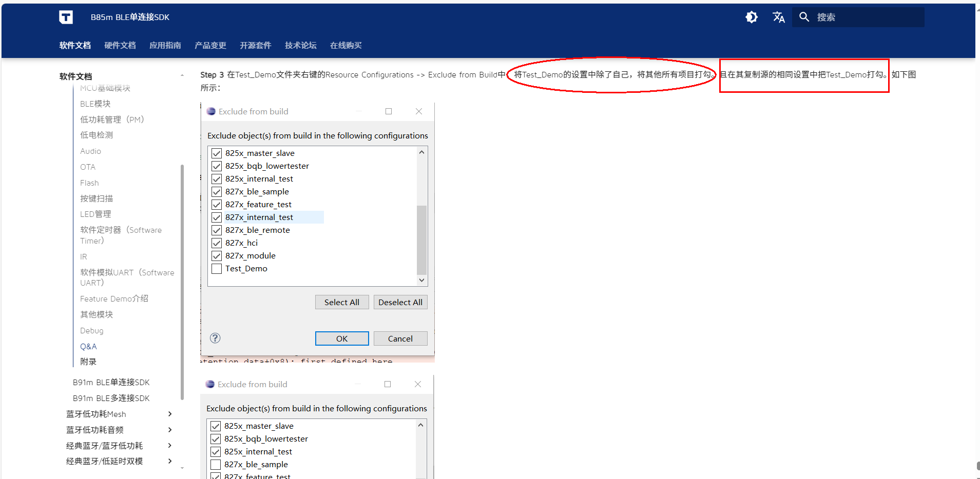Click the help question mark icon

[x=215, y=338]
